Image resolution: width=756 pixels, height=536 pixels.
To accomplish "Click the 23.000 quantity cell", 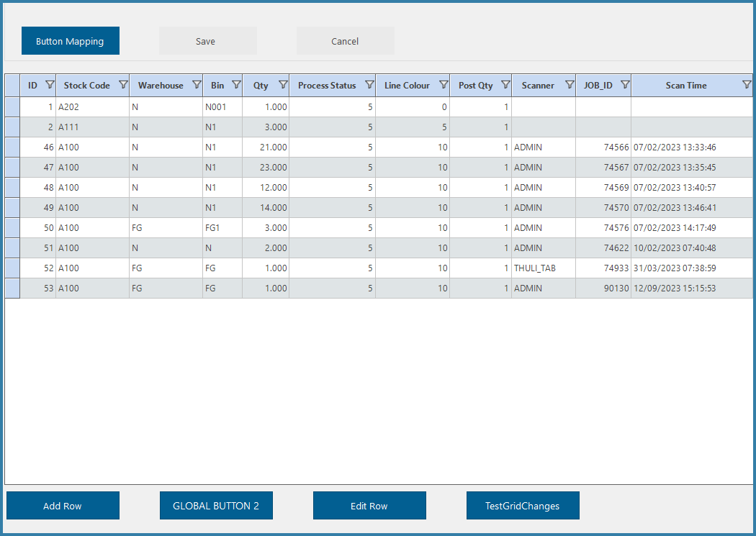I will pyautogui.click(x=266, y=168).
